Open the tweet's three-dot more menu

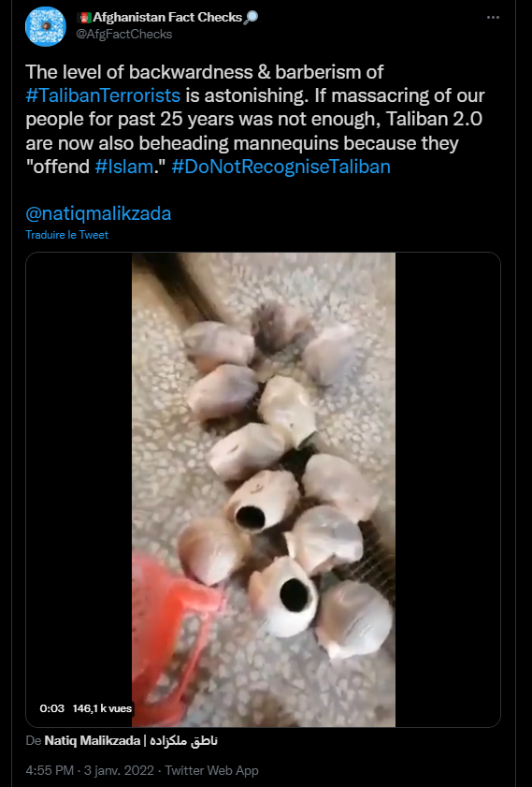493,18
